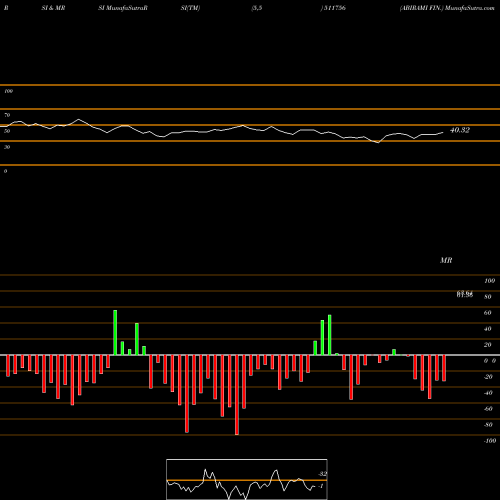The height and width of the screenshot is (500, 500).
Task: Click the MR axis label 60
Action: 488,313
